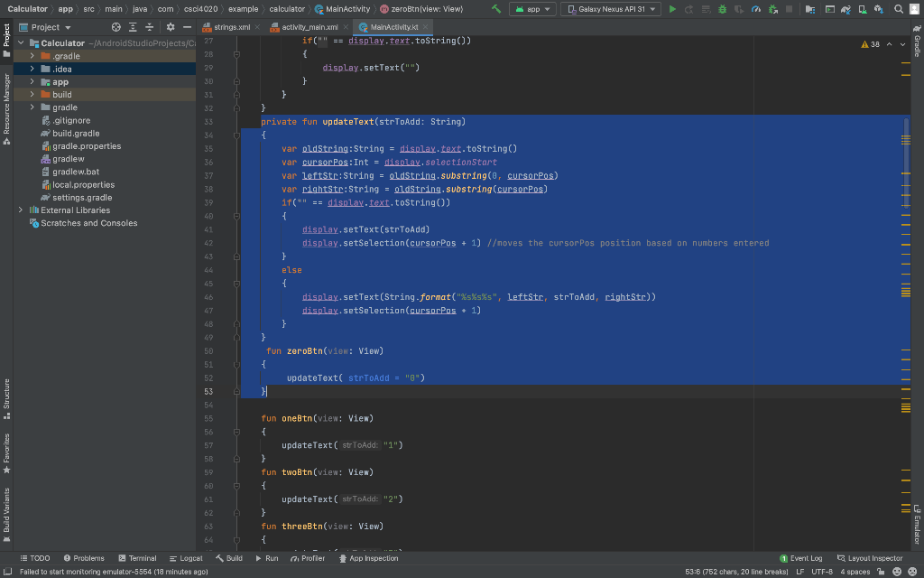Viewport: 924px width, 578px height.
Task: Click the search magnifier icon in the toolbar
Action: [899, 9]
